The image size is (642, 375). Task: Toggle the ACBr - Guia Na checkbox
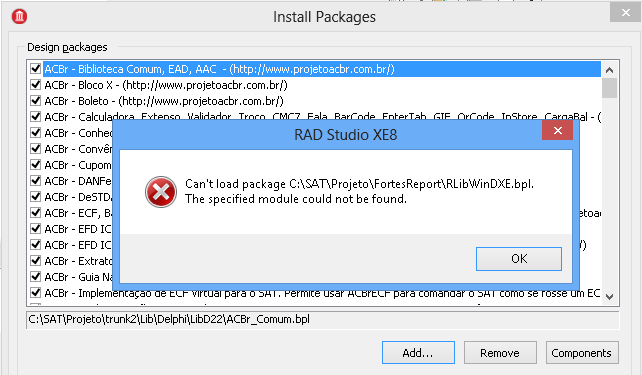point(36,277)
